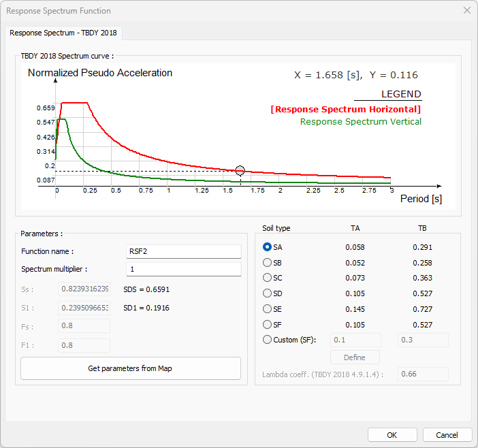Cancel the Response Spectrum Function dialog
The width and height of the screenshot is (478, 448).
point(447,435)
